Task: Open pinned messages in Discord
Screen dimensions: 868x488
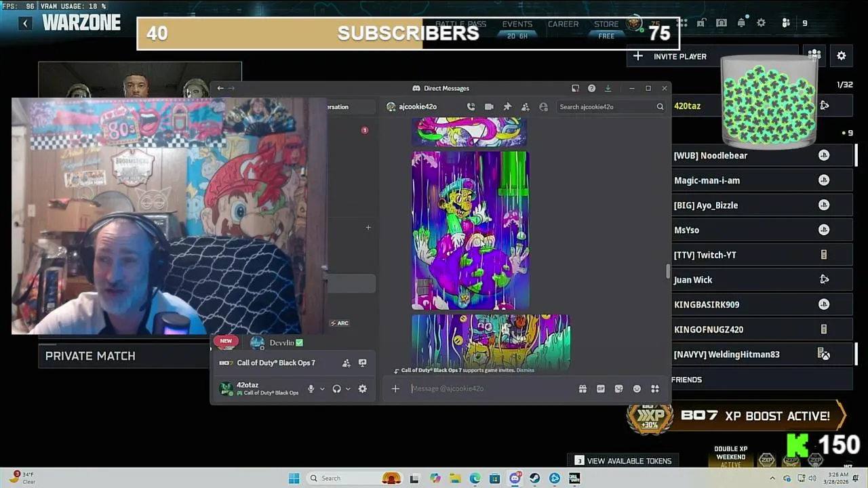Action: click(507, 106)
